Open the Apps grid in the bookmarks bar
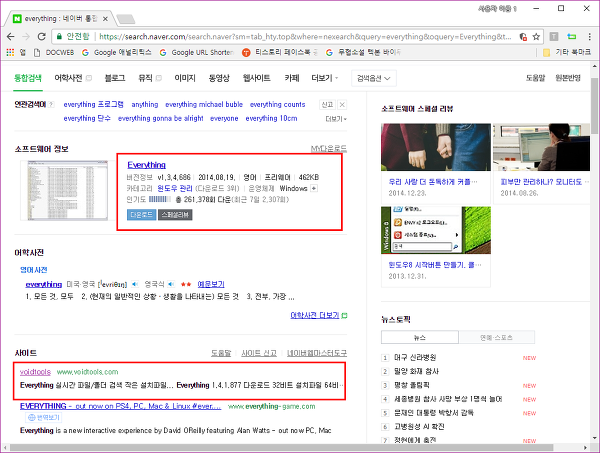Viewport: 600px width, 453px height. (x=10, y=52)
